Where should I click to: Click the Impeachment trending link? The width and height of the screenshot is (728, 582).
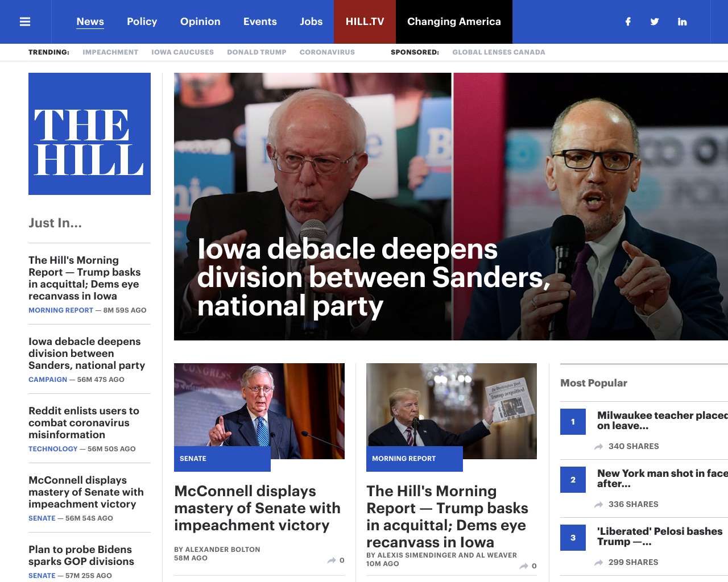[x=110, y=52]
